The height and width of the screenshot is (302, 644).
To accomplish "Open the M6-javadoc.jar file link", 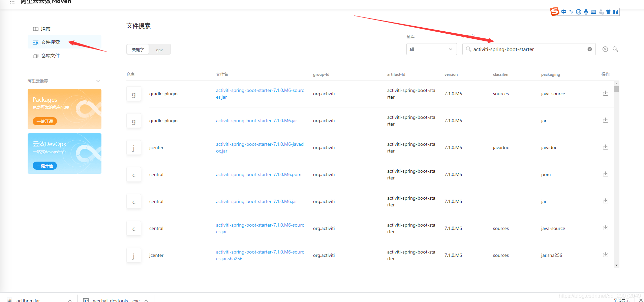I will click(x=260, y=147).
